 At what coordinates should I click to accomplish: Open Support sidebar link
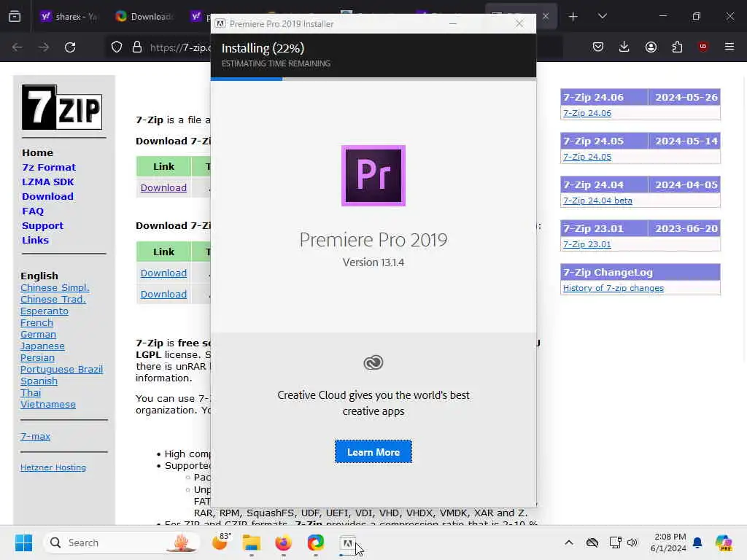coord(42,226)
